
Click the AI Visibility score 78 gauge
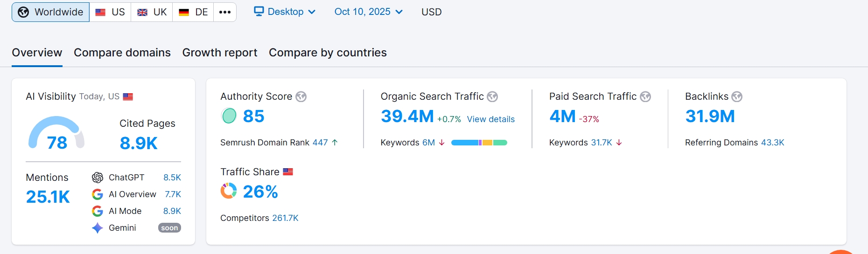(56, 134)
